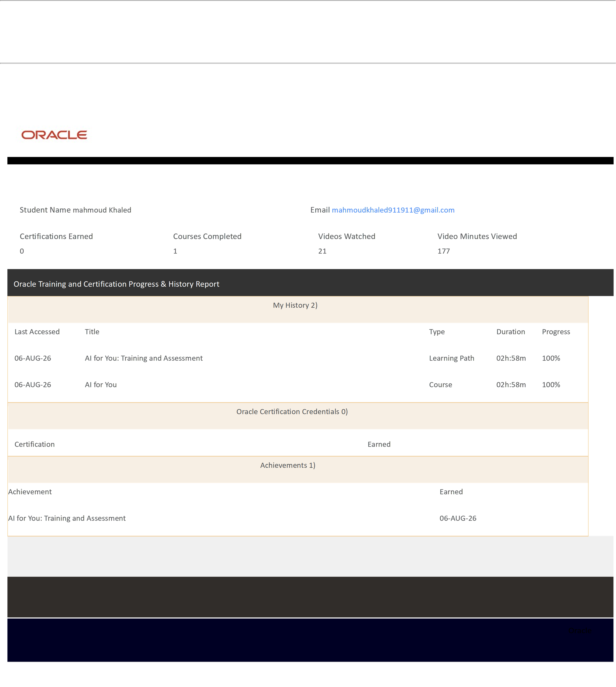Click the Courses Completed label

[x=207, y=236]
